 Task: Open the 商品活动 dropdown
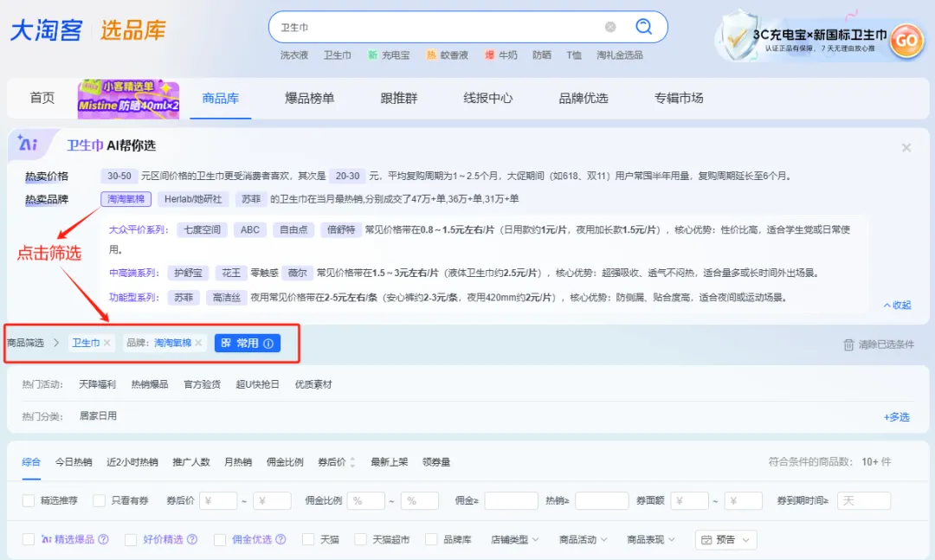pos(584,540)
